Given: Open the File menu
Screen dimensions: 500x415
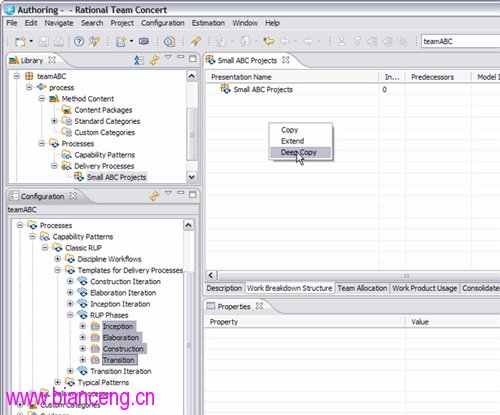Looking at the screenshot, I should pos(12,23).
